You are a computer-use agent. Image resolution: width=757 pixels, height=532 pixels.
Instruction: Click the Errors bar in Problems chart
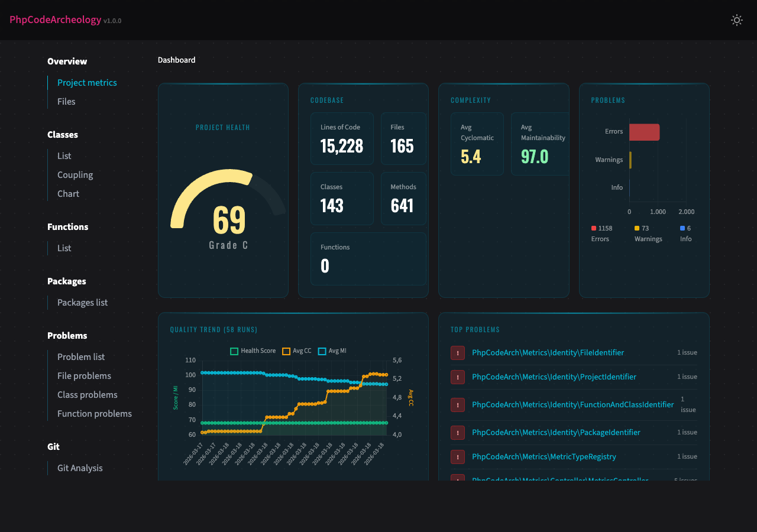click(x=644, y=132)
